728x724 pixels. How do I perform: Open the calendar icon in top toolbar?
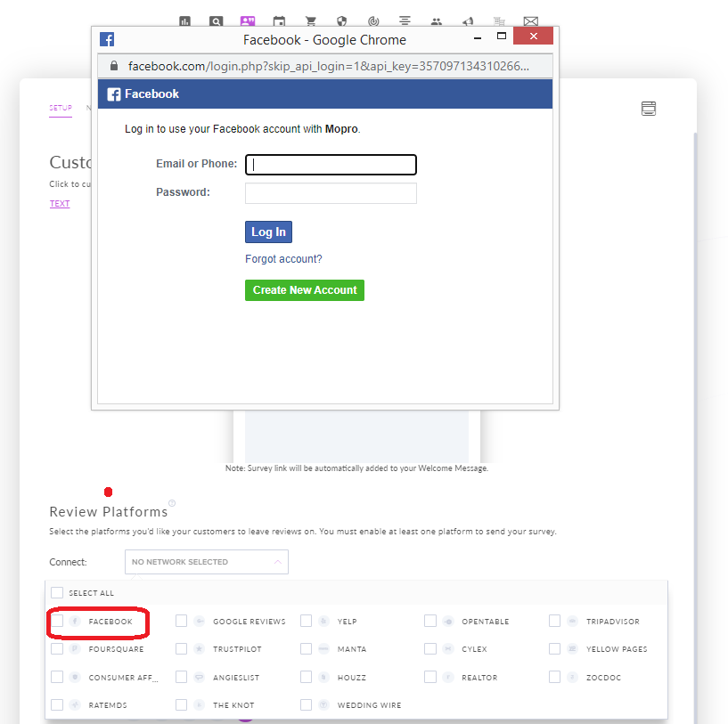279,21
